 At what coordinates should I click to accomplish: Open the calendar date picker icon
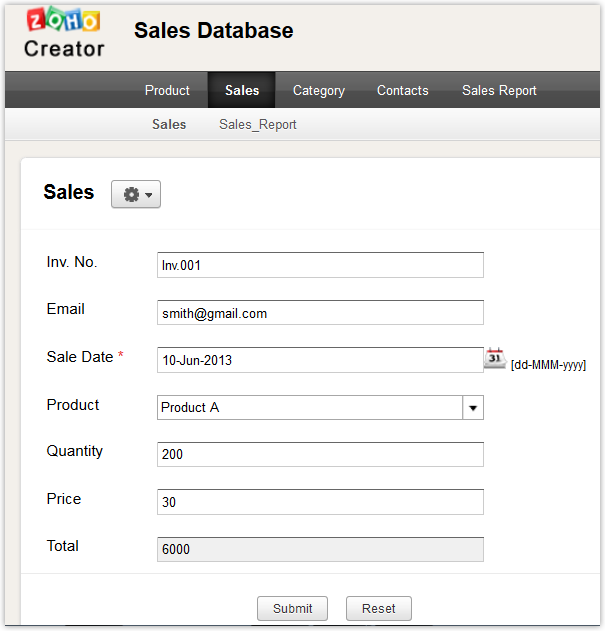point(495,358)
